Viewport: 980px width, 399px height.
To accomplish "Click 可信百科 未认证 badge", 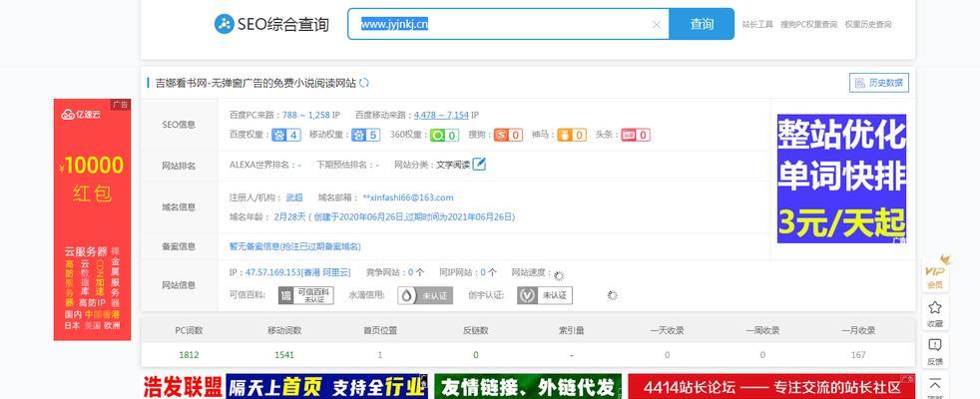I will point(305,295).
